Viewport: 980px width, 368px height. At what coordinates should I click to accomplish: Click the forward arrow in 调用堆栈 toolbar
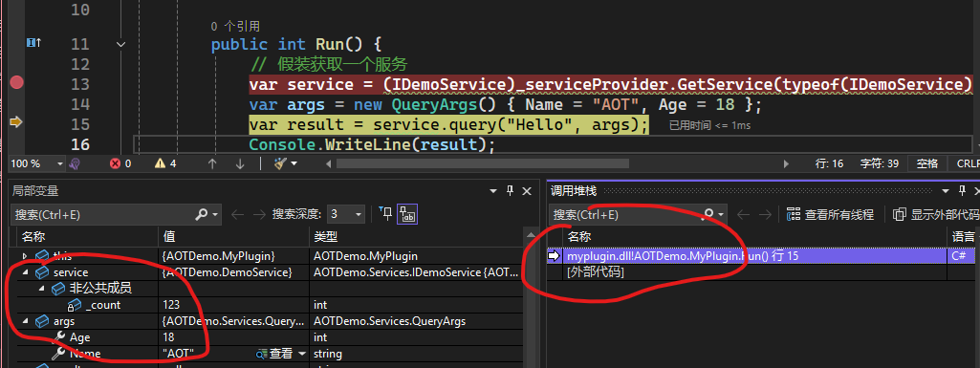coord(764,214)
